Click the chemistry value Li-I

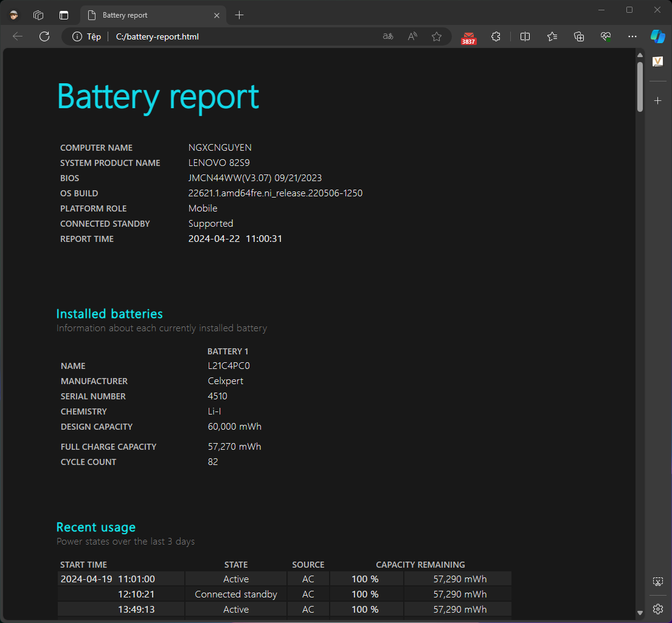(x=214, y=411)
